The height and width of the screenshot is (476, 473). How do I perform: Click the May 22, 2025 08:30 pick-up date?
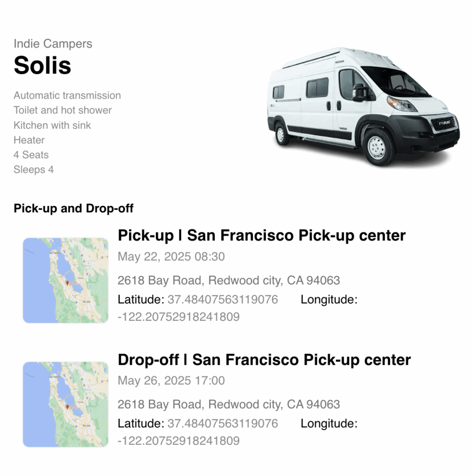(x=171, y=257)
